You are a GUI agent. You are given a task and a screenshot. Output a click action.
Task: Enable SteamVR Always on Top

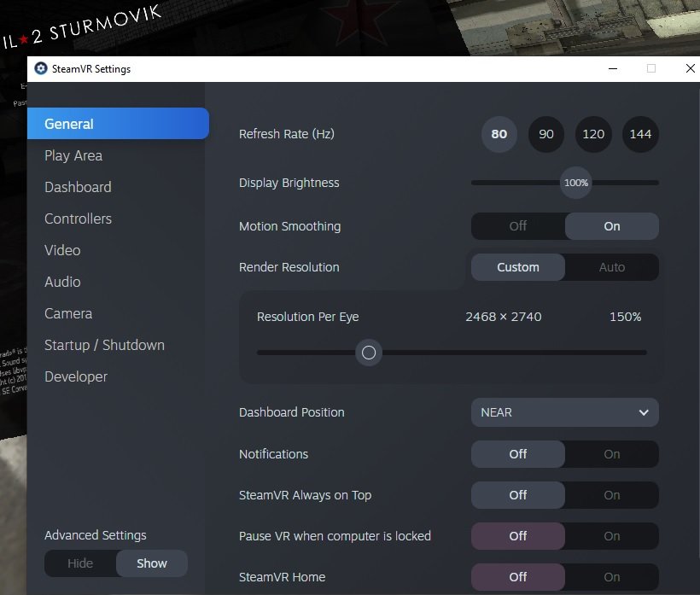tap(611, 495)
